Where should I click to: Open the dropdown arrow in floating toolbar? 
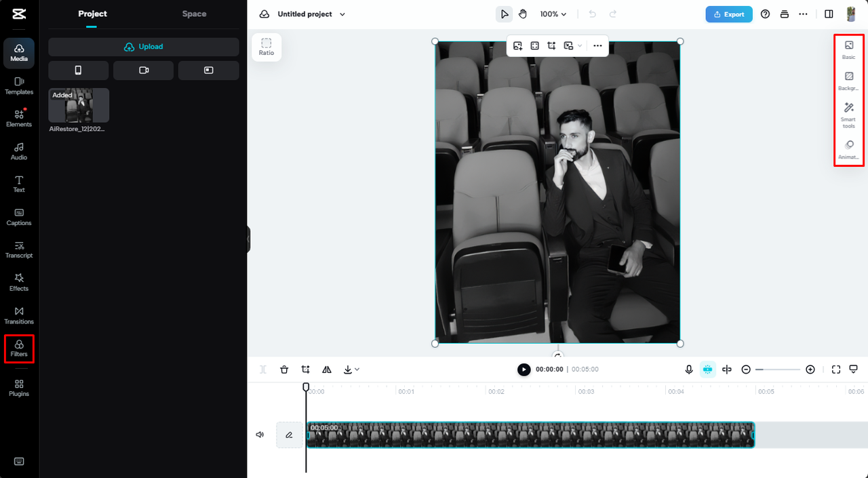[x=580, y=45]
